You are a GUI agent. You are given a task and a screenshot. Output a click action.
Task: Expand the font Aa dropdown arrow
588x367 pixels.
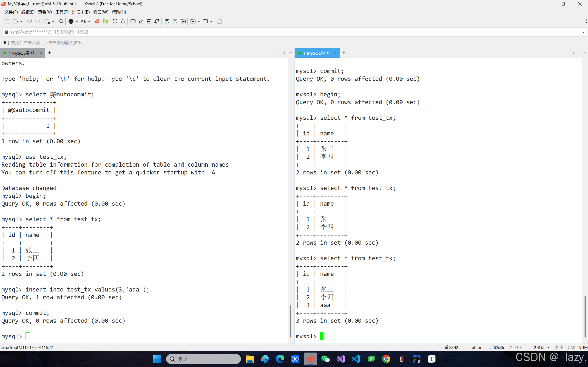click(89, 21)
